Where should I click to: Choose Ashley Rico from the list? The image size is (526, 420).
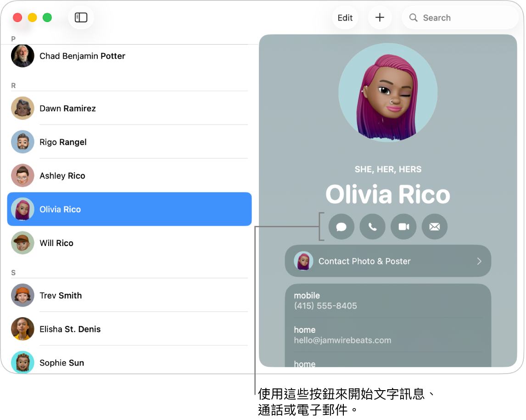[x=129, y=176]
